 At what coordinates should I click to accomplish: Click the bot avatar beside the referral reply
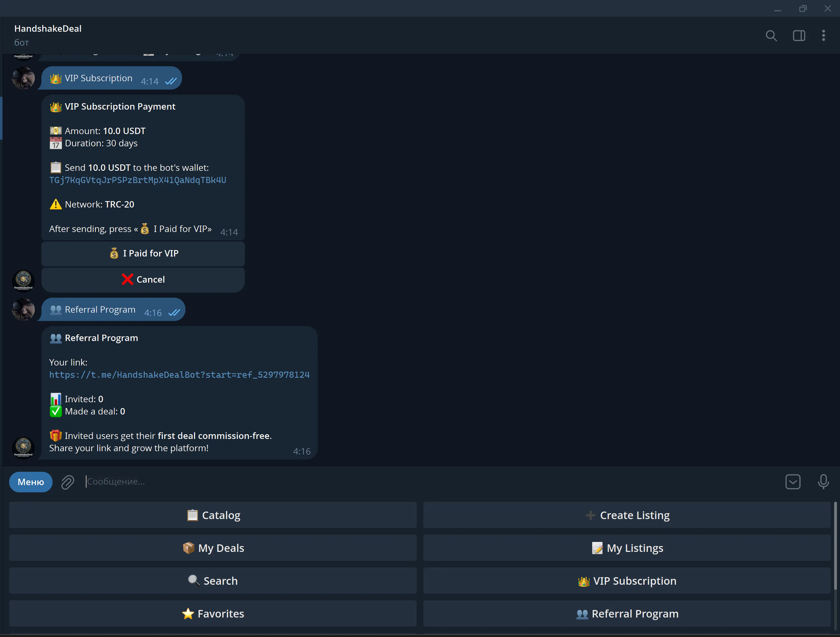coord(23,448)
